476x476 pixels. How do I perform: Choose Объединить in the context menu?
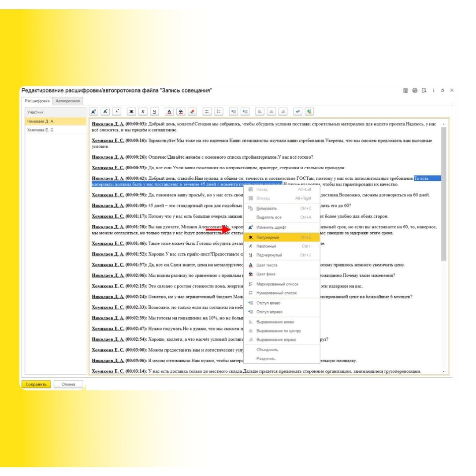282,350
